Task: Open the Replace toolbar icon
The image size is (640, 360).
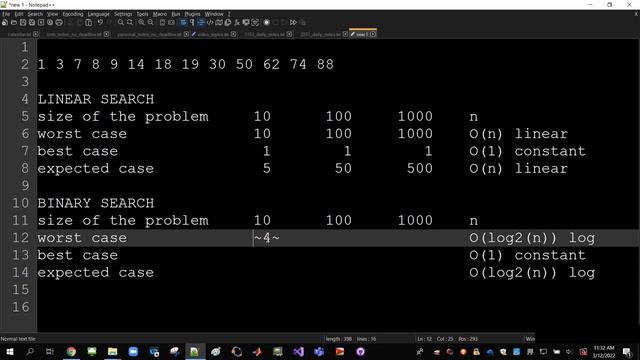Action: pos(130,23)
